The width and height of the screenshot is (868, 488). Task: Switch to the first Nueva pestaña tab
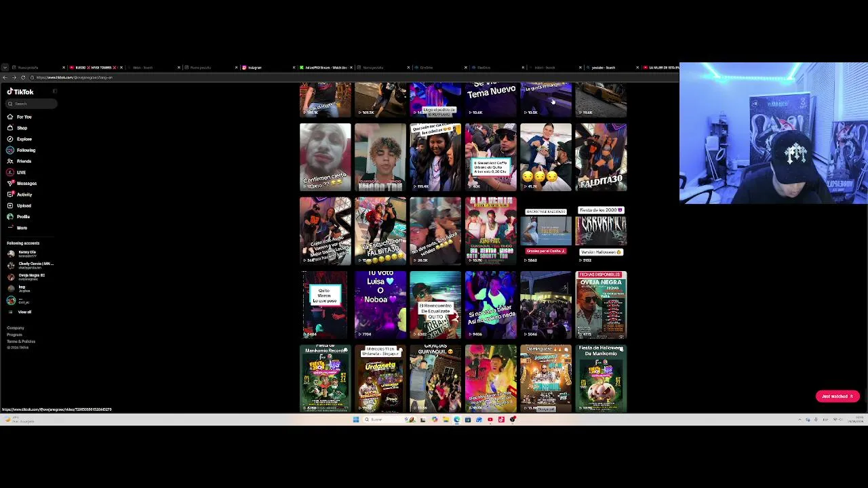37,68
